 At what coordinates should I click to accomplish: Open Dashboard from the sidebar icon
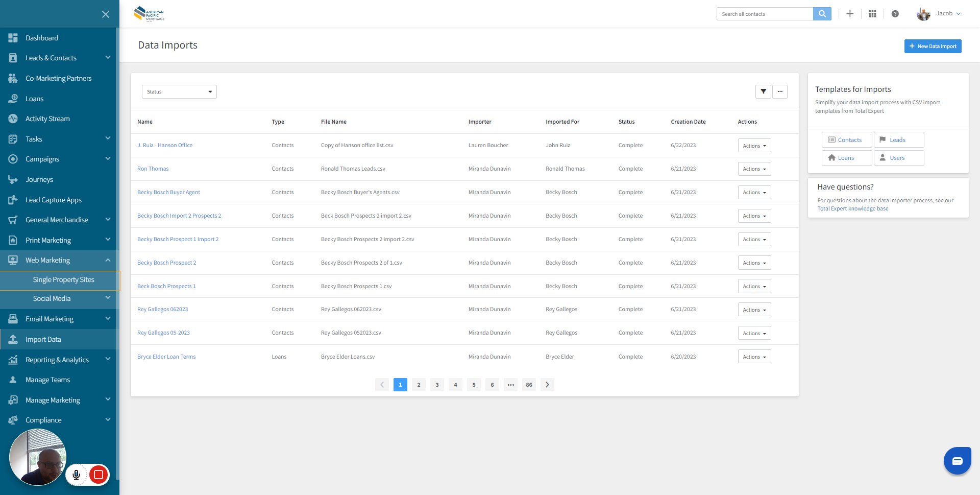pos(13,38)
